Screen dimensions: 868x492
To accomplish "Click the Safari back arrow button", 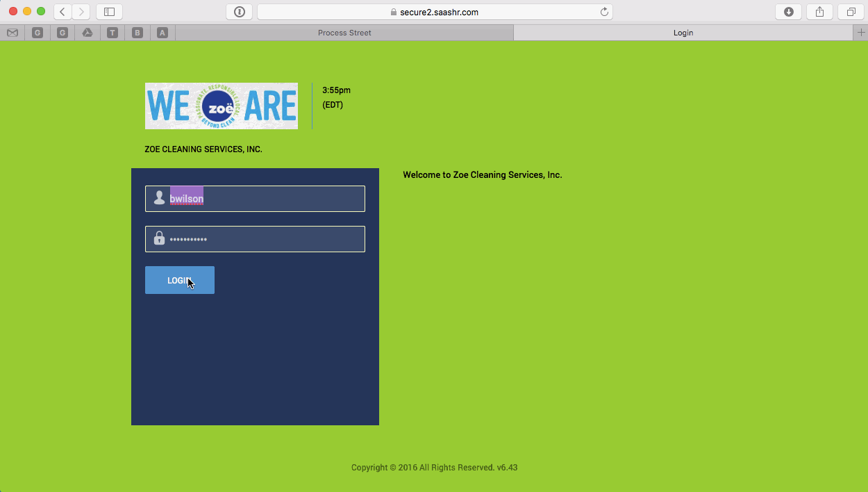I will click(62, 12).
